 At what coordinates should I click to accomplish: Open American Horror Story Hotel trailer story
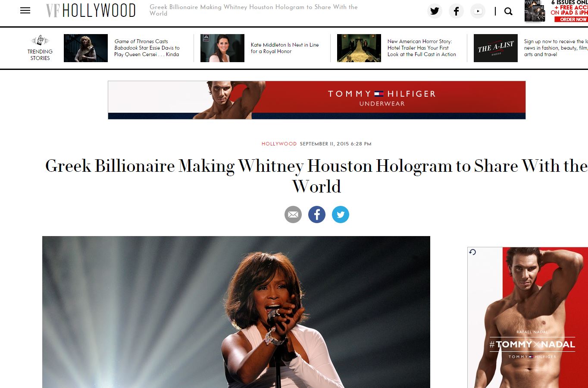click(422, 48)
